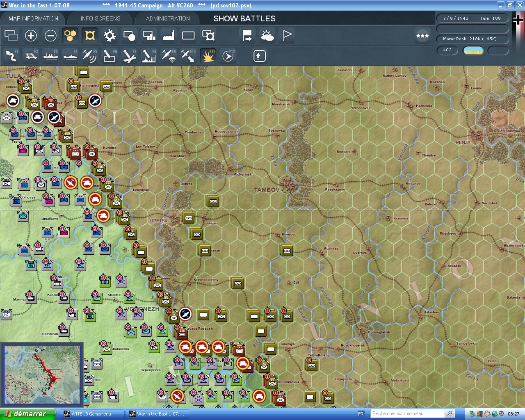Click the empty rectangle toolbar icon
Image resolution: width=525 pixels, height=420 pixels.
tap(188, 36)
